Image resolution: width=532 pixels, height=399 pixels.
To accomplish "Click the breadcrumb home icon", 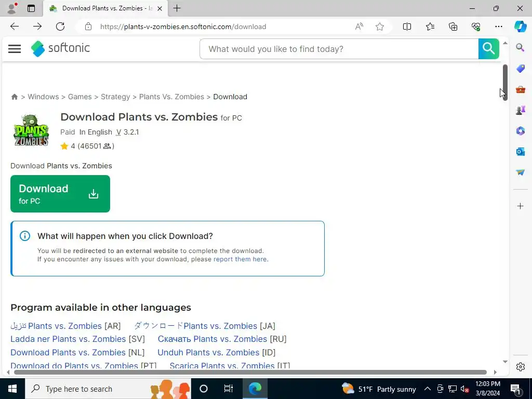I will coord(14,97).
